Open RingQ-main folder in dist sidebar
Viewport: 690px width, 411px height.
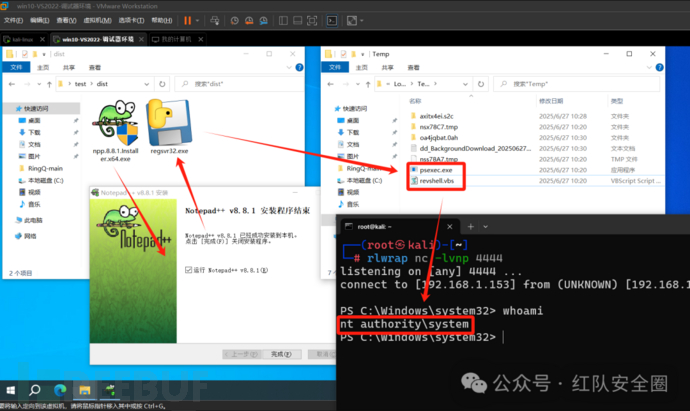41,169
